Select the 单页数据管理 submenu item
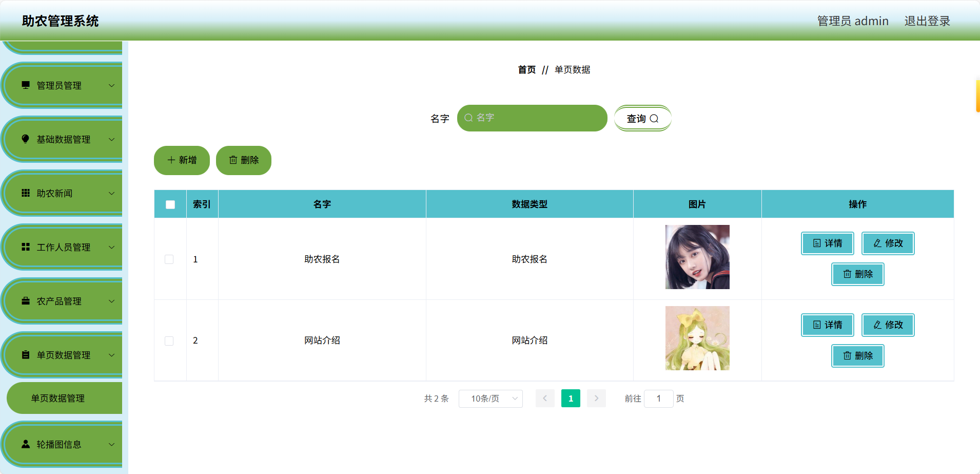 pyautogui.click(x=65, y=398)
